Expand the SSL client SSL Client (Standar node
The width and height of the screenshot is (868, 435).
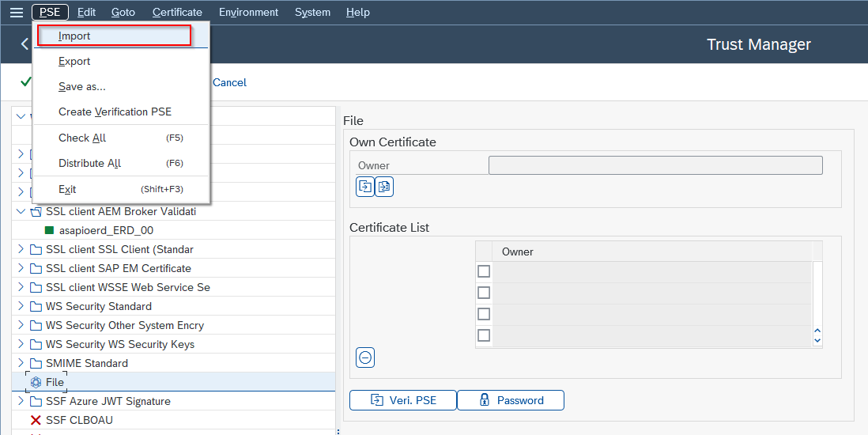21,249
